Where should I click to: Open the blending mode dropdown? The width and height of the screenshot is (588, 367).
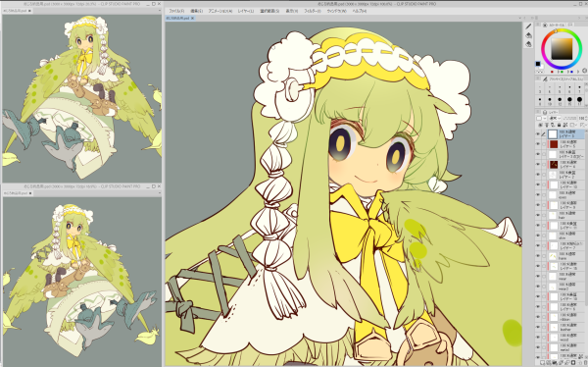pyautogui.click(x=555, y=119)
